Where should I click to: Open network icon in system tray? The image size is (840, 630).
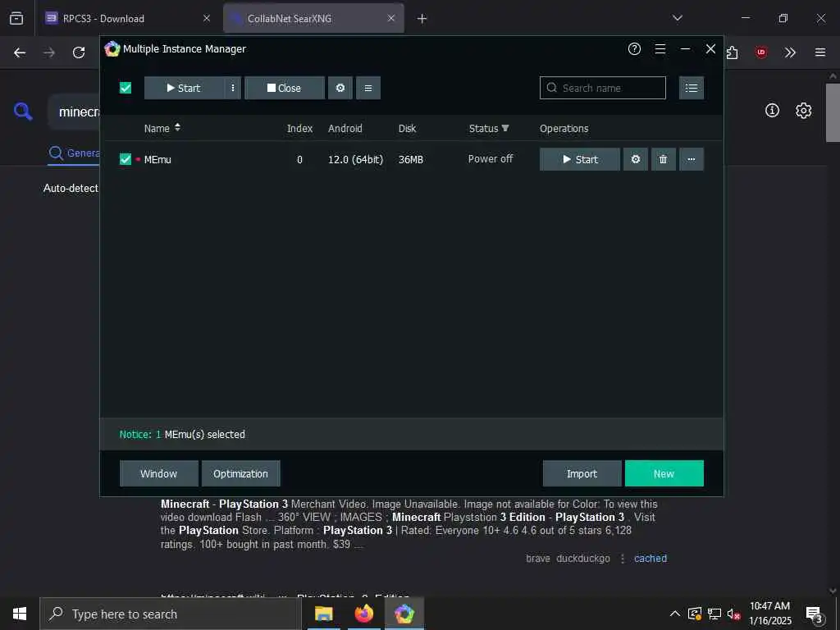(714, 614)
